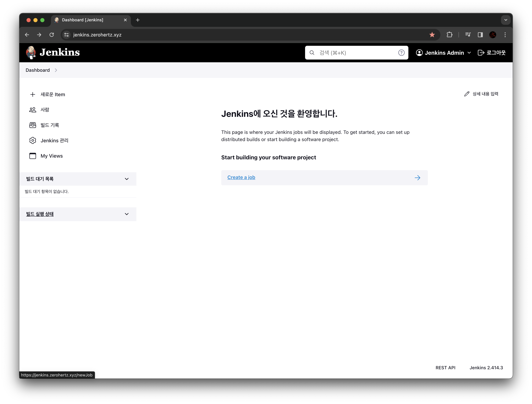The height and width of the screenshot is (404, 532).
Task: Click the Jenkins butler logo
Action: 31,53
